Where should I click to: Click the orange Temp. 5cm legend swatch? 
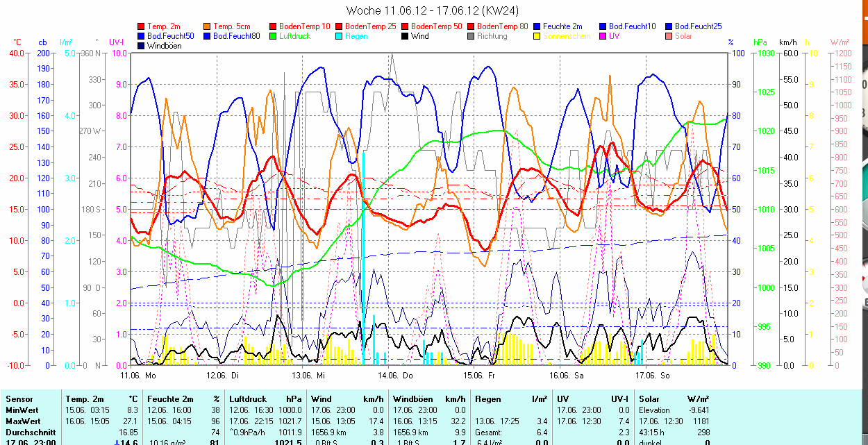click(x=208, y=26)
